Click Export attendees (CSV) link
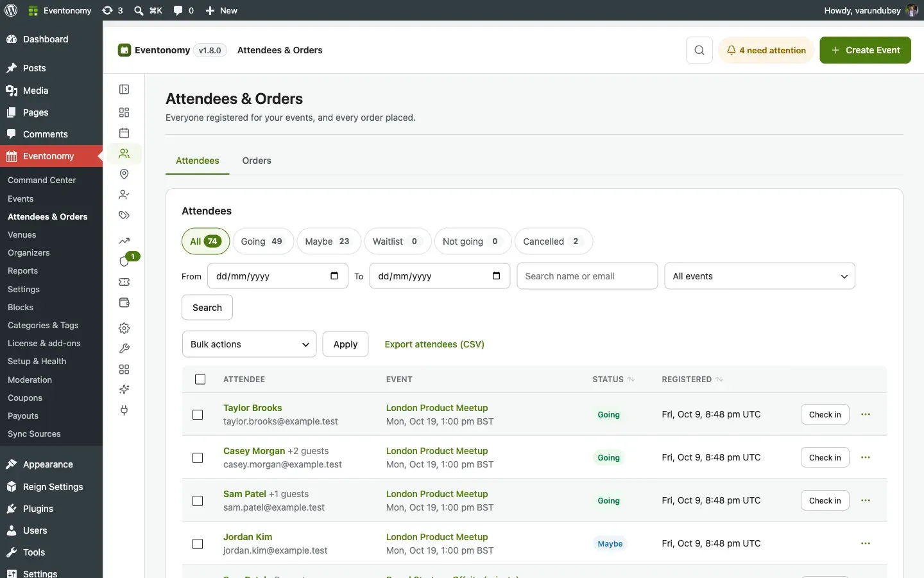 (x=434, y=344)
